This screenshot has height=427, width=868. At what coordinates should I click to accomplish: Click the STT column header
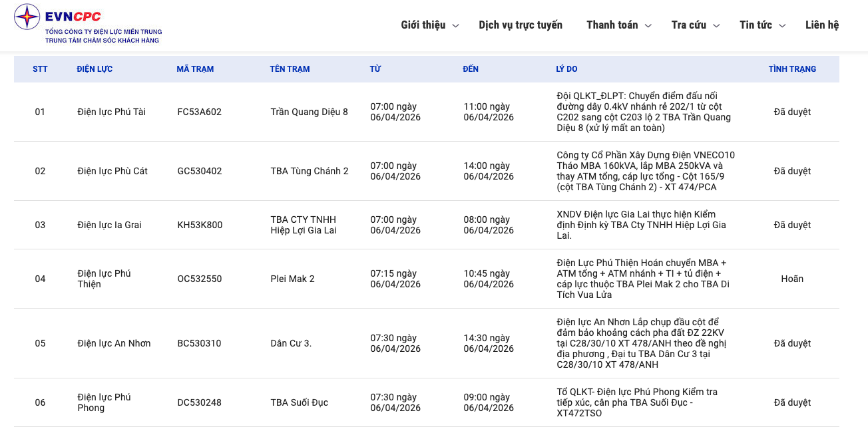pos(40,69)
